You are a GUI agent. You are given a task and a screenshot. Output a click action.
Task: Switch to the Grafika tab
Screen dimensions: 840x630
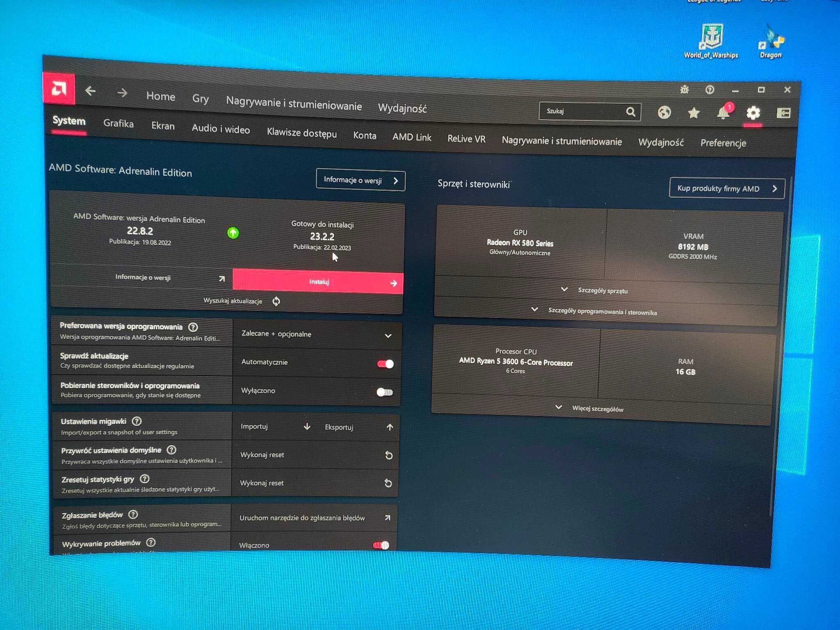118,123
